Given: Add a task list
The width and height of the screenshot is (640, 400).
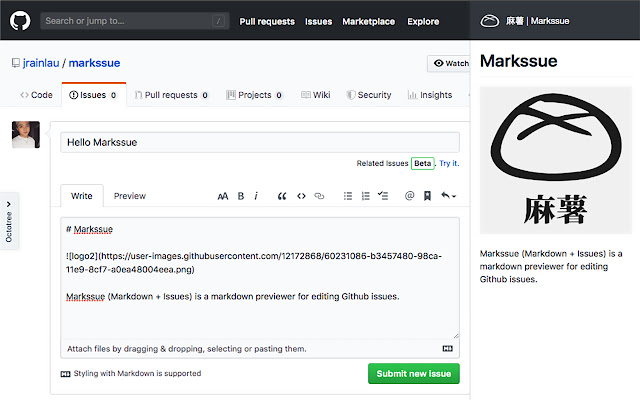Looking at the screenshot, I should coord(383,196).
